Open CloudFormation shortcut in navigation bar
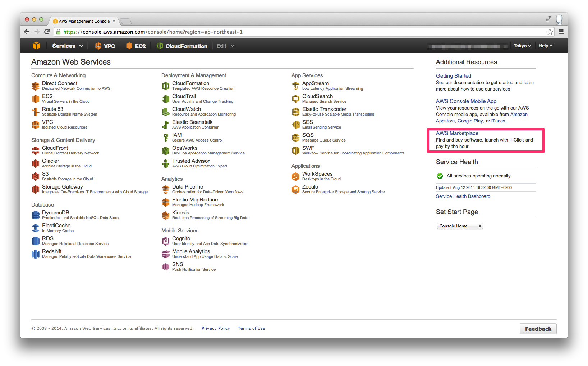This screenshot has width=588, height=366. point(182,46)
